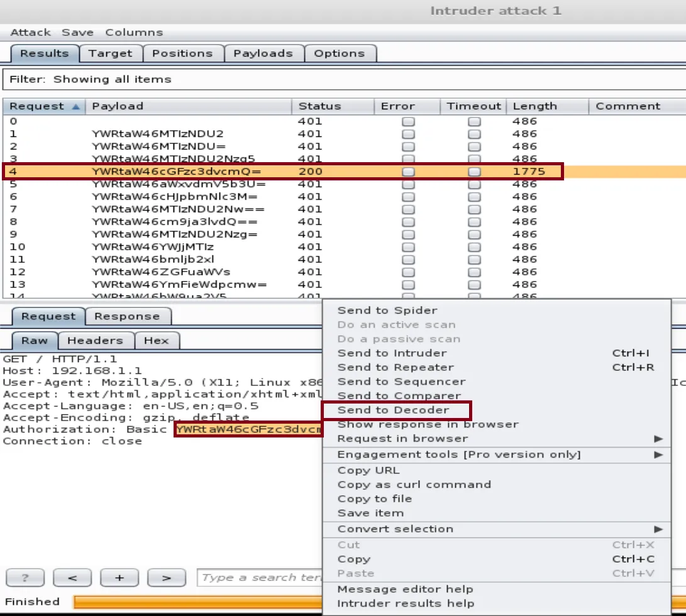
Task: Click the next match arrow button
Action: 167,578
